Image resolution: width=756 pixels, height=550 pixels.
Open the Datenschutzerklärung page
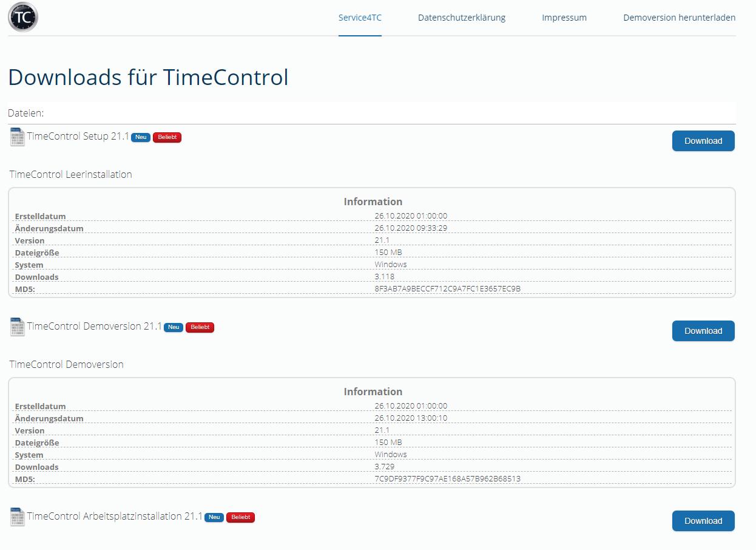pyautogui.click(x=461, y=18)
